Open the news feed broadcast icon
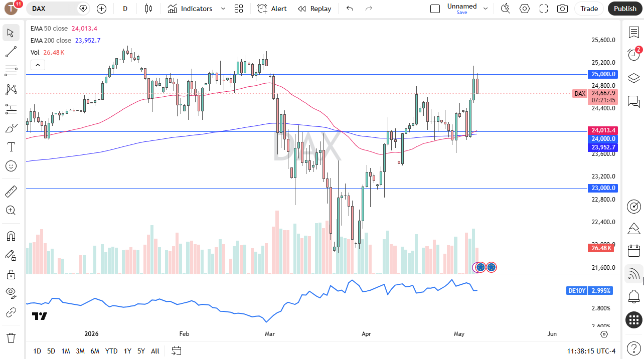Viewport: 644px width, 359px height. coord(634,273)
